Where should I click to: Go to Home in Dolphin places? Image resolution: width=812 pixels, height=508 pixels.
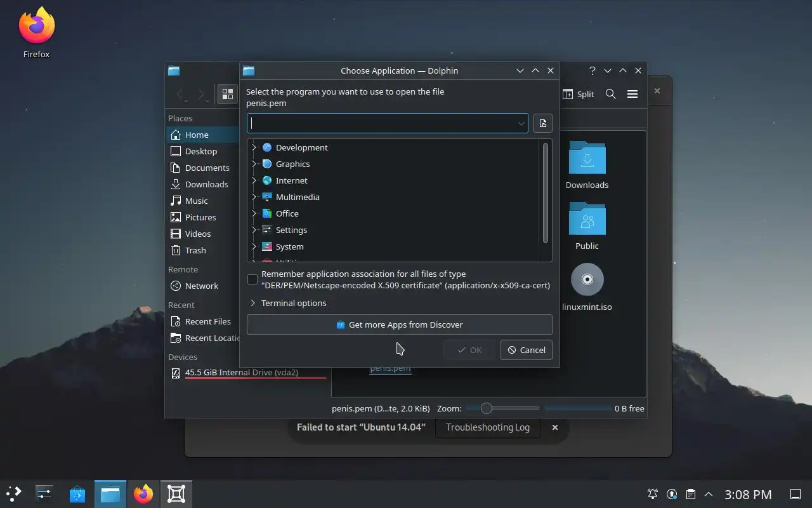[203, 135]
